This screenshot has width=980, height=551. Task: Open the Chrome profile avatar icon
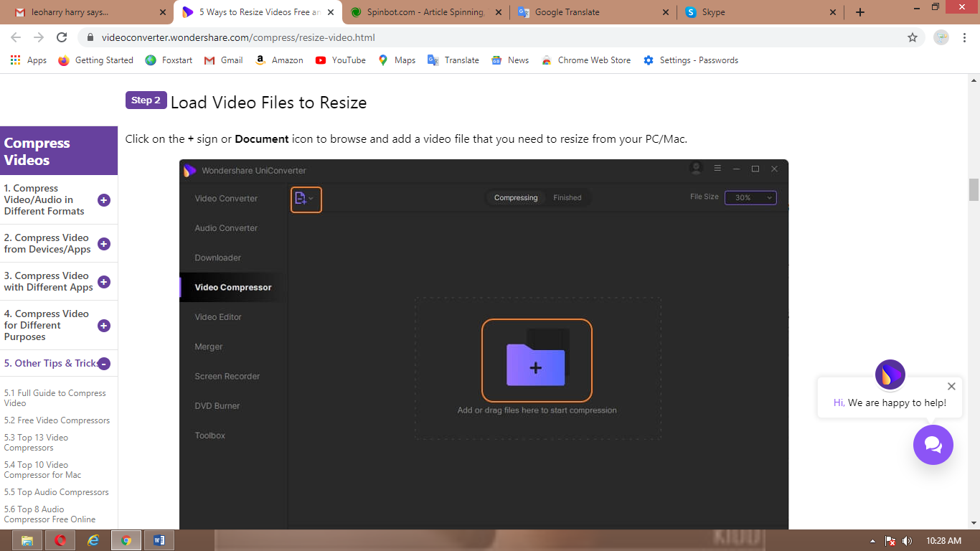coord(941,37)
